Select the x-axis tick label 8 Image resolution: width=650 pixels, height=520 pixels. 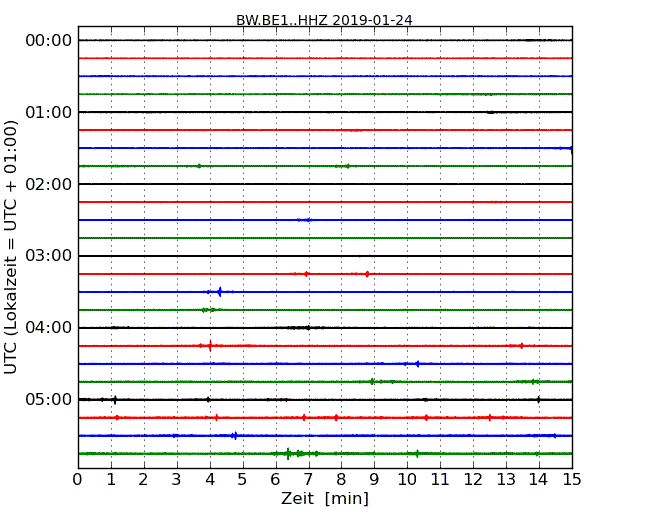(x=341, y=480)
